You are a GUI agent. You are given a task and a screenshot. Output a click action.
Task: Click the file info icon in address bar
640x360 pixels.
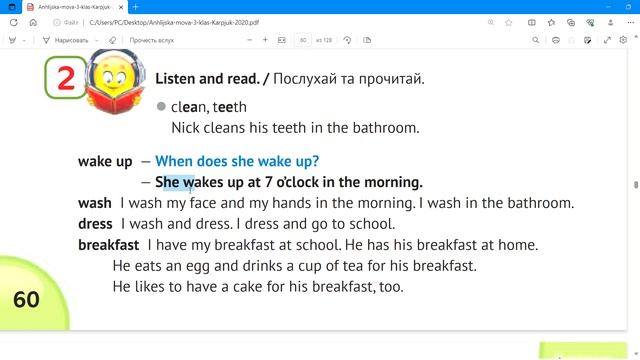(x=57, y=22)
